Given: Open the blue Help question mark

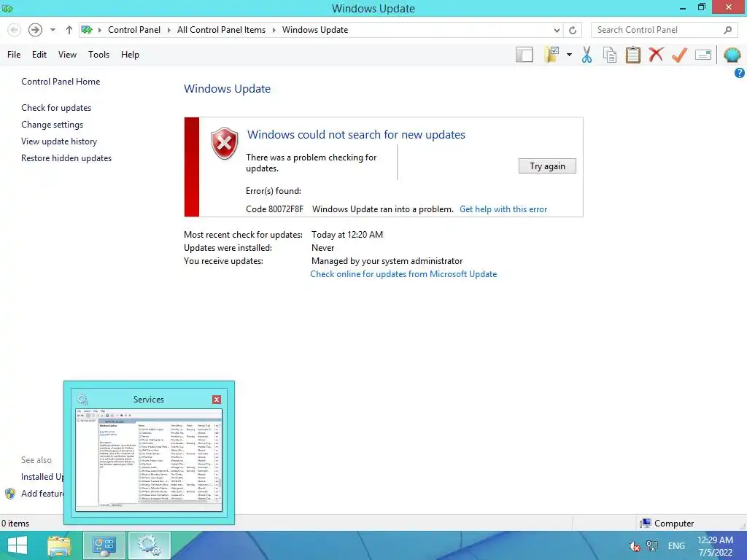Looking at the screenshot, I should click(740, 73).
